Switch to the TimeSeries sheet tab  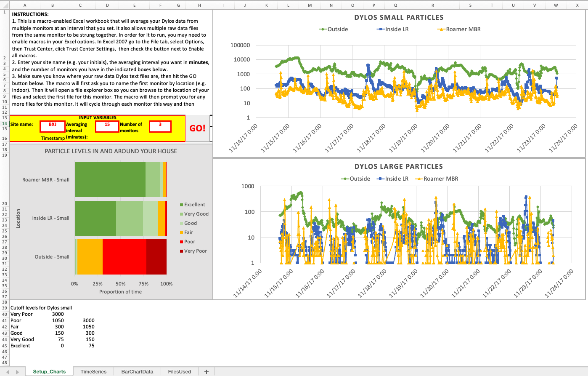click(93, 371)
